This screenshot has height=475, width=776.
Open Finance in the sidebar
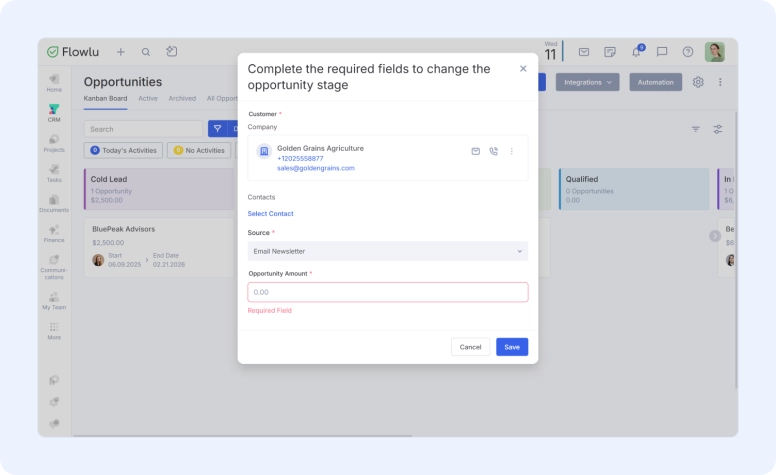point(54,234)
